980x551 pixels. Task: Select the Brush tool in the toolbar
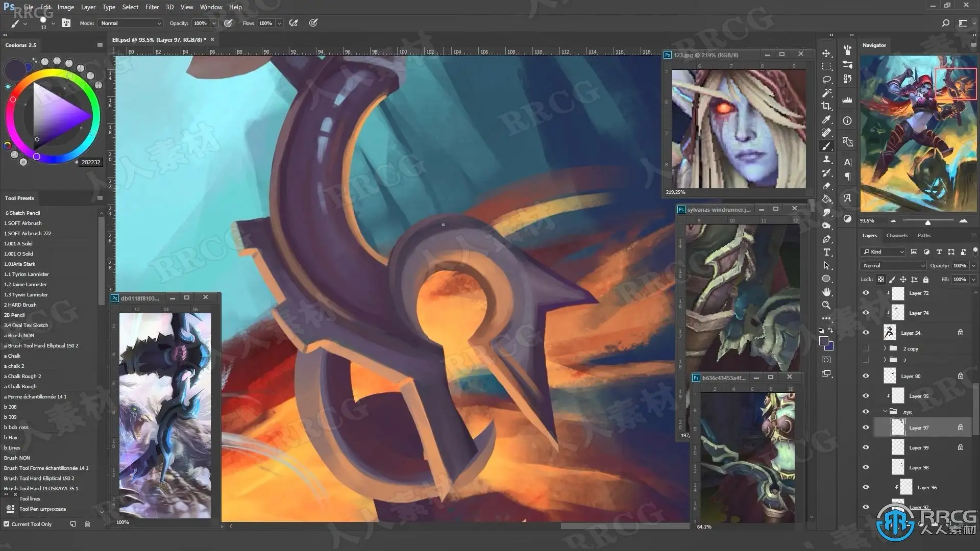pos(826,146)
